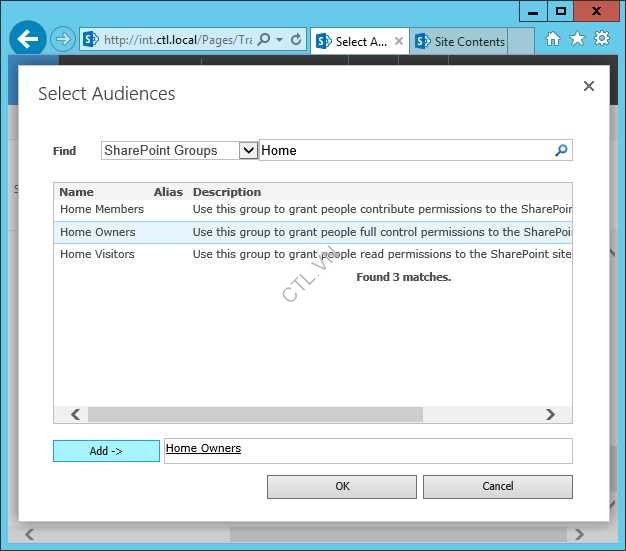This screenshot has width=626, height=551.
Task: Switch to the Site Contents tab
Action: tap(460, 41)
